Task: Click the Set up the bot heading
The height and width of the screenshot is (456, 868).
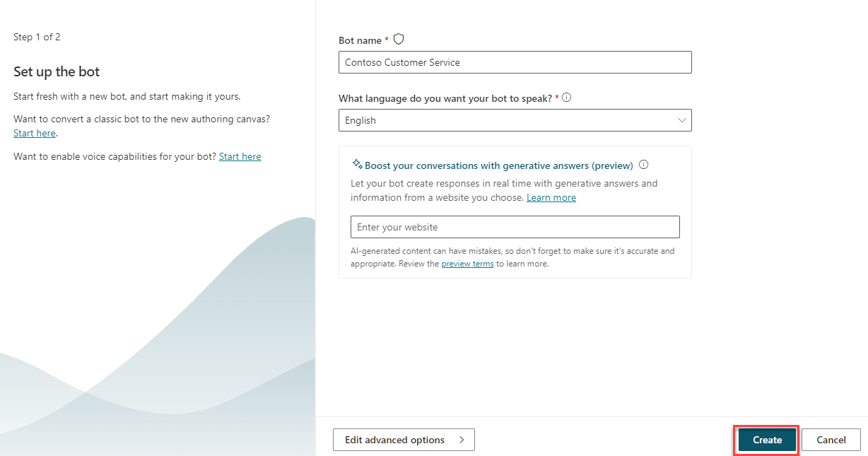Action: 57,71
